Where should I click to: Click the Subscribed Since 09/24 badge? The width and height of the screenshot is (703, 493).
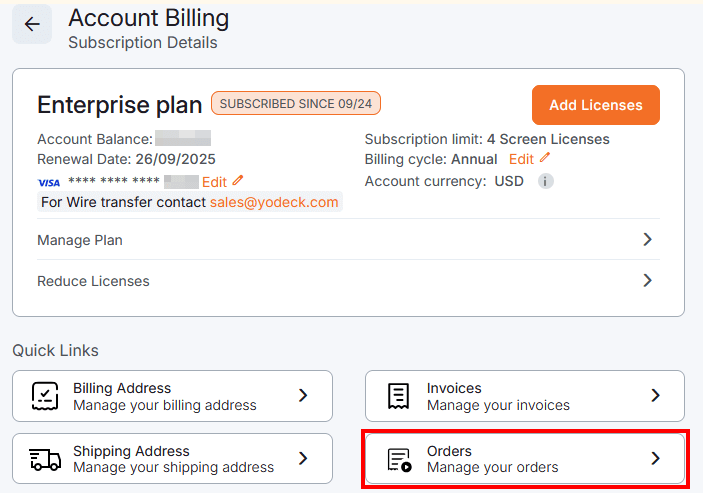pyautogui.click(x=296, y=103)
